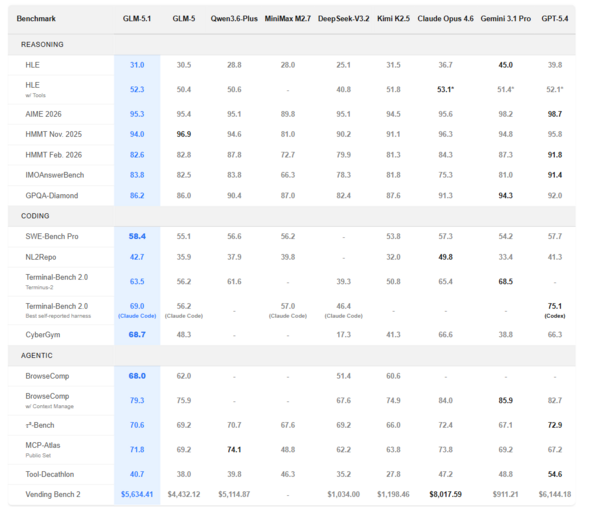Click the bold 45.0 Gemini HLE score
Viewport: 600px width, 507px height.
pyautogui.click(x=505, y=65)
